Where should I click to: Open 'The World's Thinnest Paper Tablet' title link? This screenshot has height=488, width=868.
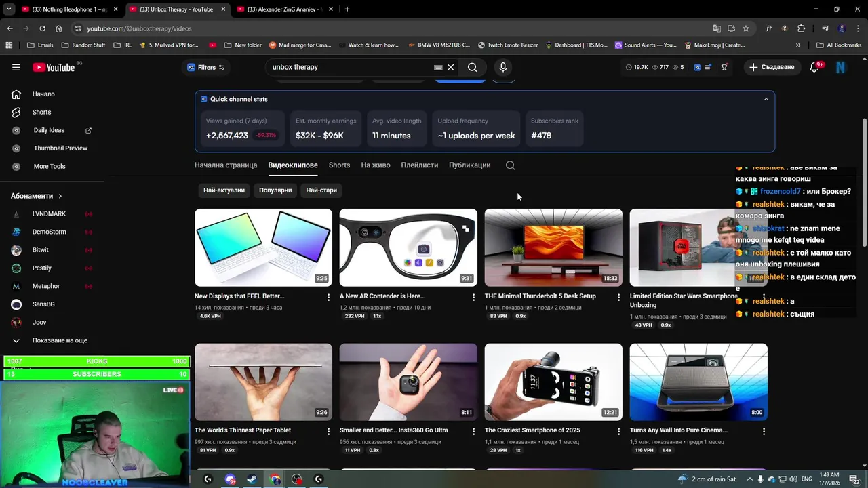[x=243, y=430]
